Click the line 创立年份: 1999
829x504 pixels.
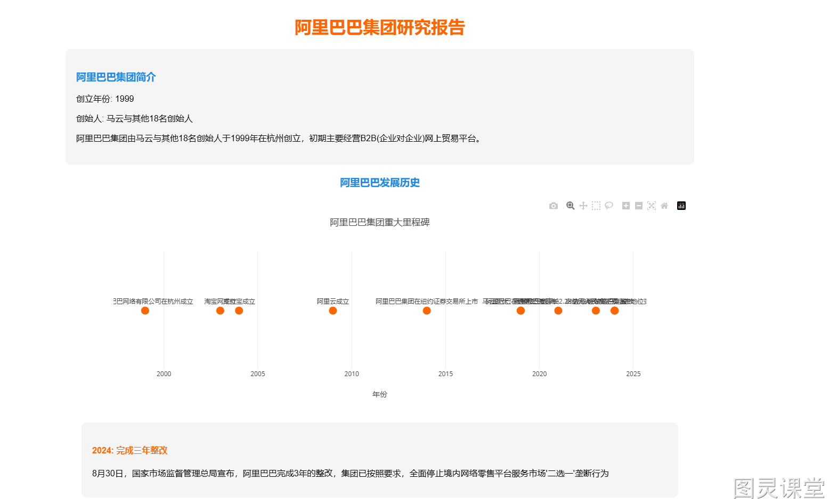pos(105,99)
